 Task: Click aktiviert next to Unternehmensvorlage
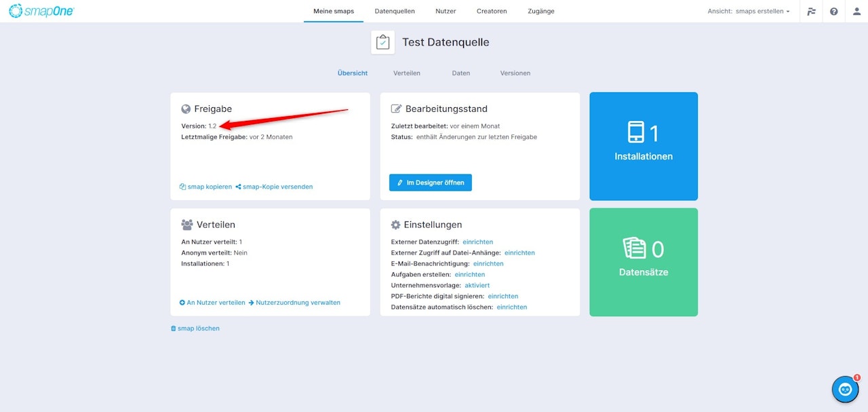(477, 285)
